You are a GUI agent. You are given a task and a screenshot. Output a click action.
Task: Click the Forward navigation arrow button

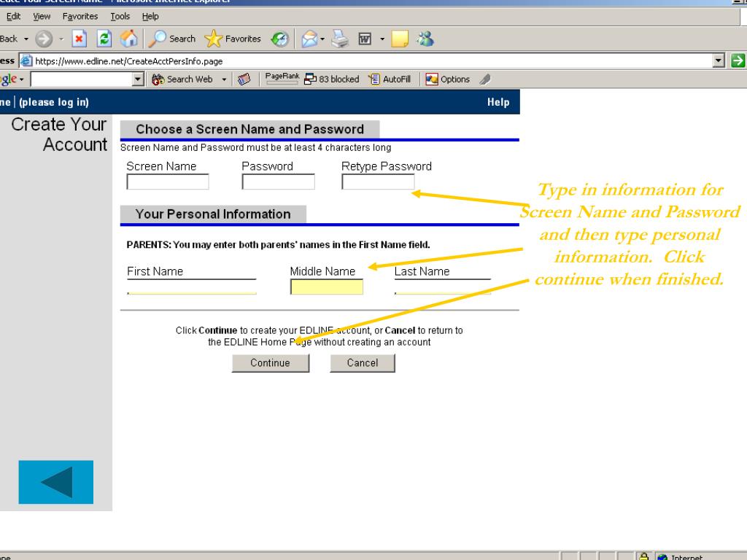coord(44,39)
